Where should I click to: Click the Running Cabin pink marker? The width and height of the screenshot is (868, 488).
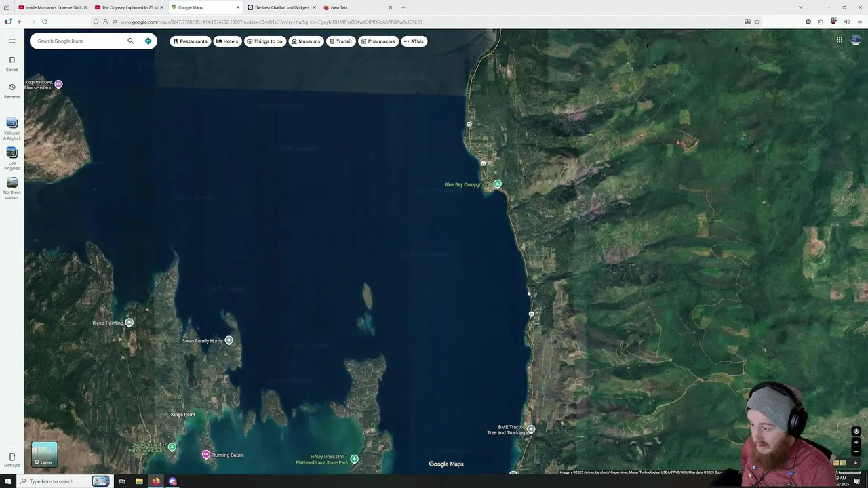pos(205,455)
